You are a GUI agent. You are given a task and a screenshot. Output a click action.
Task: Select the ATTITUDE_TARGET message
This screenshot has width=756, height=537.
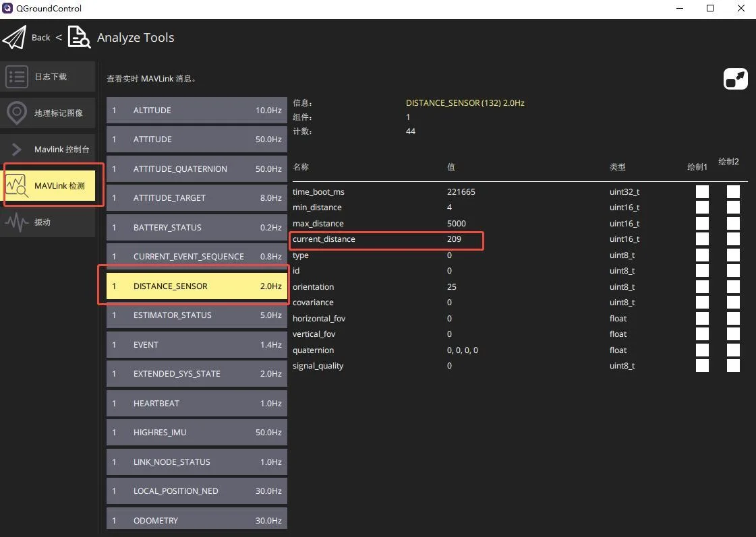(x=197, y=198)
